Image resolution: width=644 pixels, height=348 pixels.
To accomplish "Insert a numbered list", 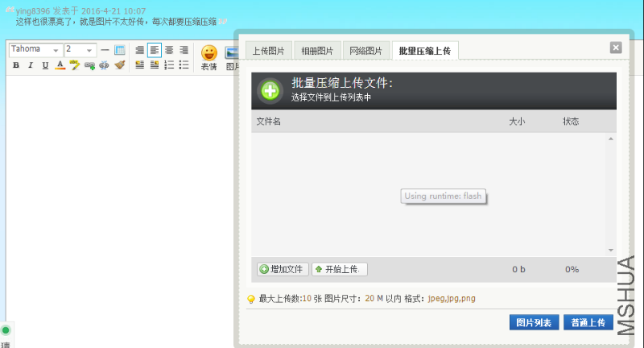I will pos(169,65).
